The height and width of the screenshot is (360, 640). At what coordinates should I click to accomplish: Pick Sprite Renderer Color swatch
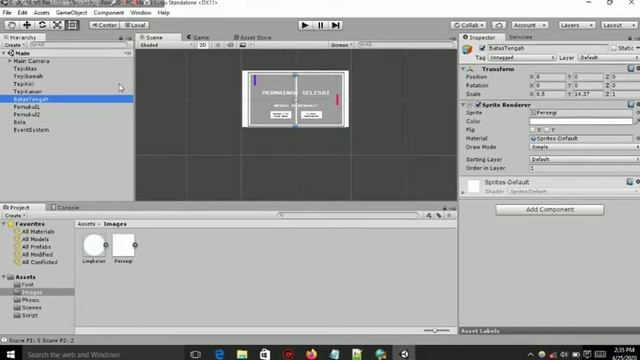point(580,121)
